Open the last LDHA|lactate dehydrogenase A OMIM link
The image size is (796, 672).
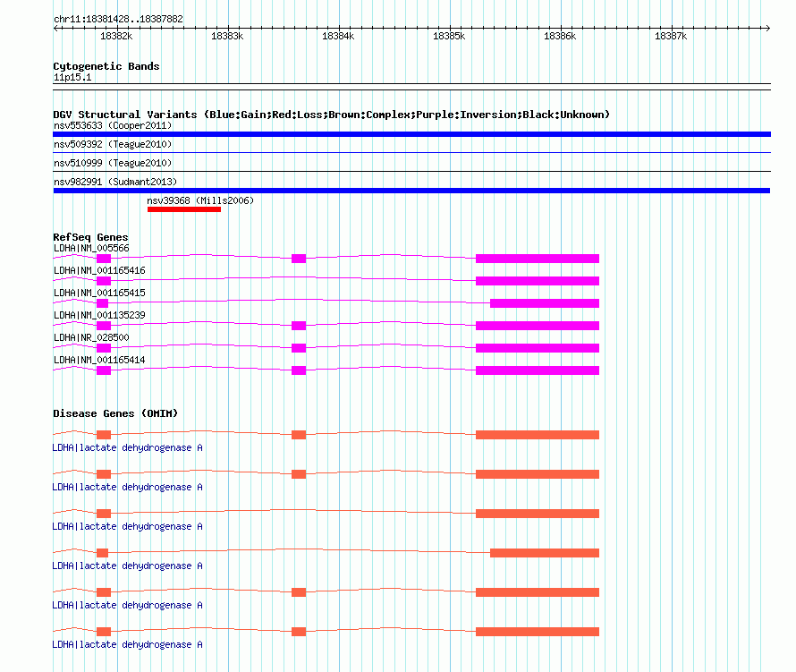point(127,644)
